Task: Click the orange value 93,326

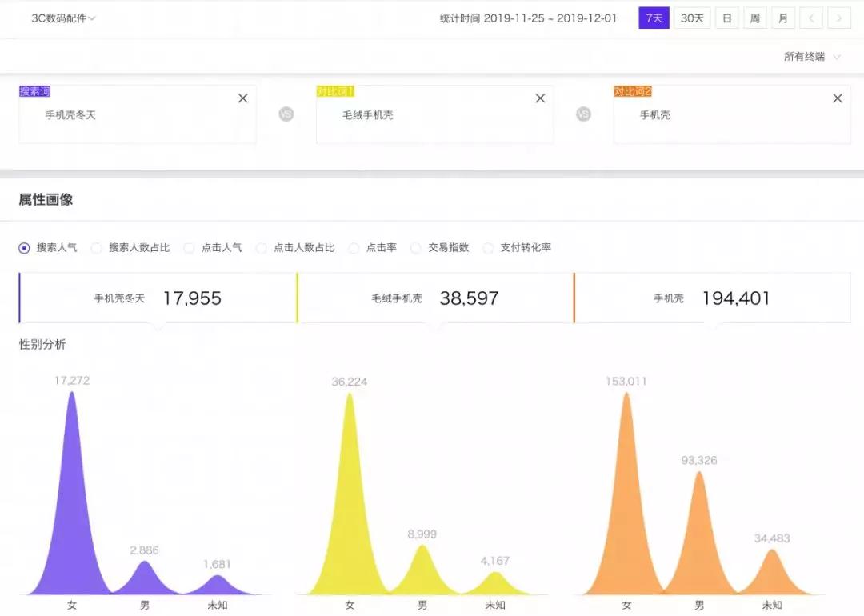Action: [699, 460]
